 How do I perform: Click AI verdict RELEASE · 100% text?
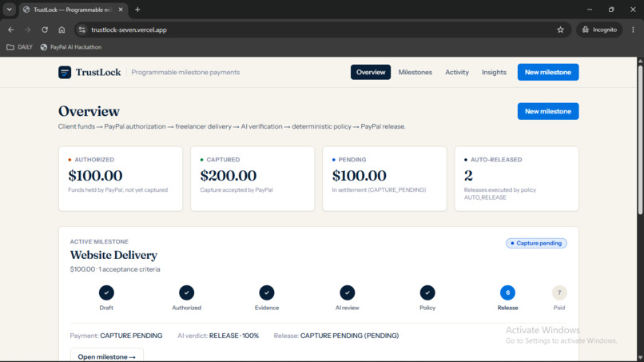coord(218,336)
